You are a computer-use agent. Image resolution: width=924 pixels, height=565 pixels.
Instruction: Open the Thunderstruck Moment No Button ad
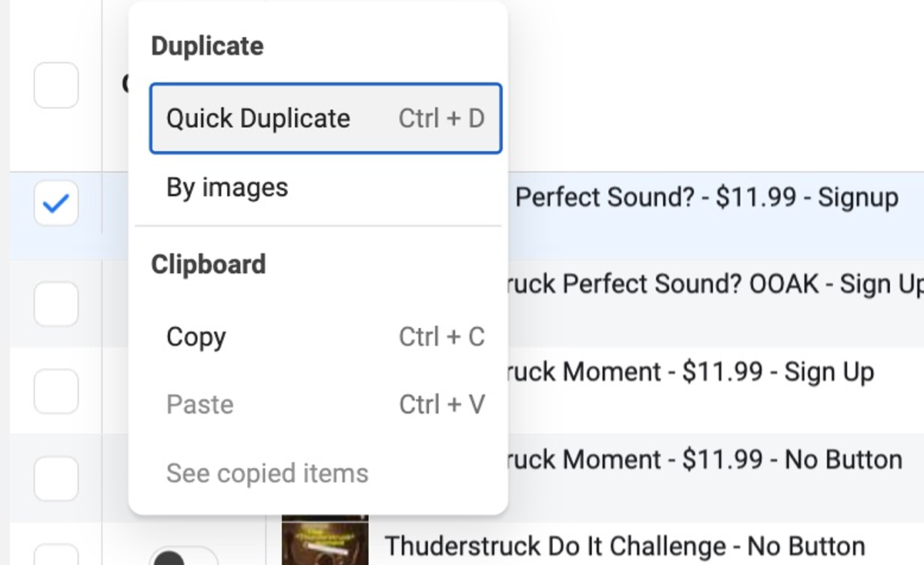click(693, 460)
